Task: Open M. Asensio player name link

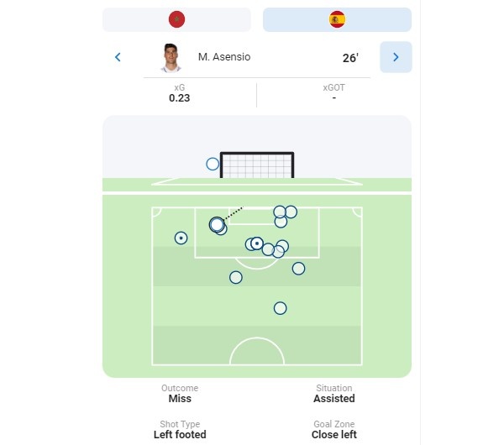Action: 224,57
